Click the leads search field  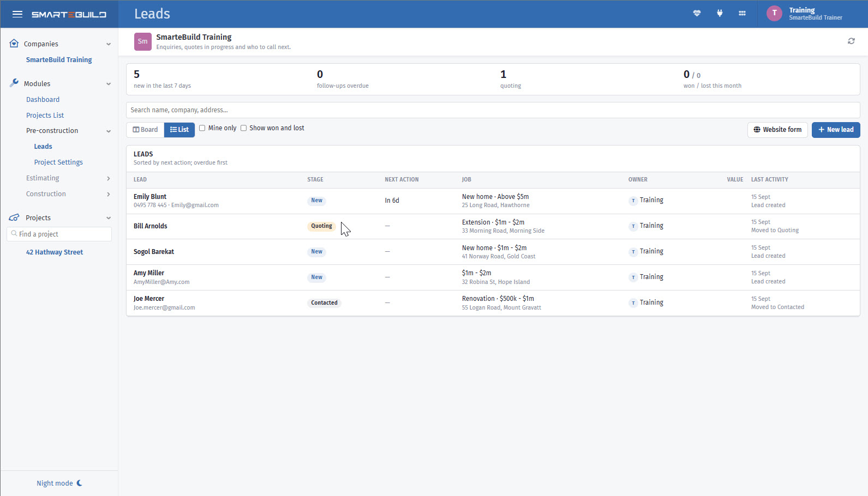coord(493,110)
